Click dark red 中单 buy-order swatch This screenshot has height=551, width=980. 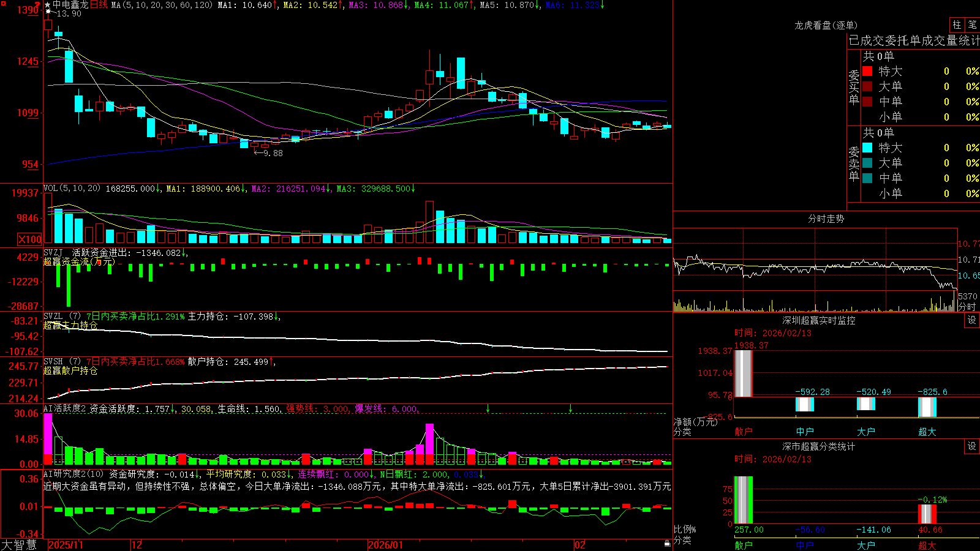pos(867,102)
